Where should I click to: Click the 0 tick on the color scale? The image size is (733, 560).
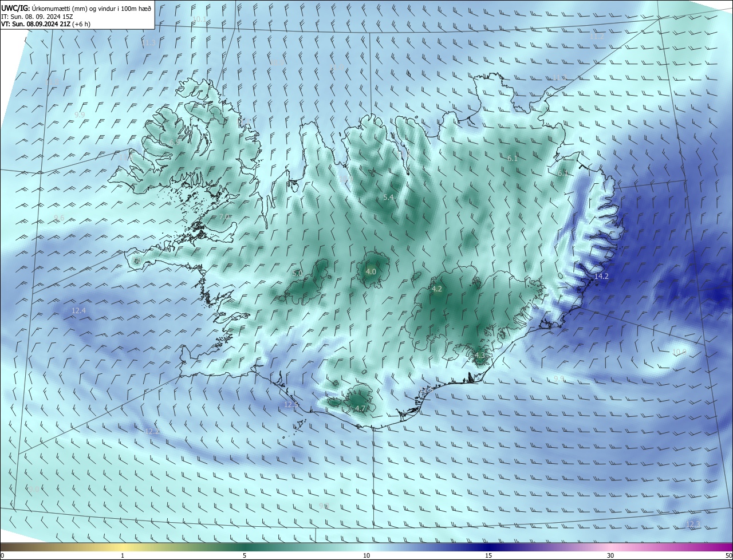(2, 555)
